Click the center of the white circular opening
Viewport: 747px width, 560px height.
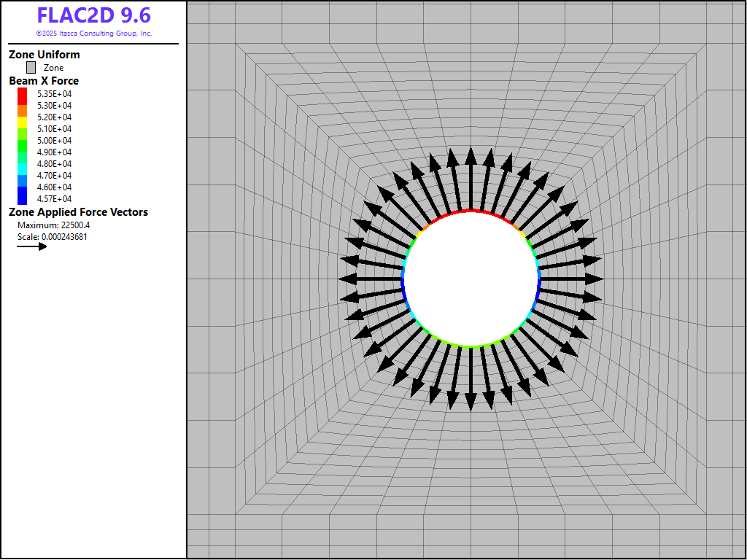click(471, 279)
